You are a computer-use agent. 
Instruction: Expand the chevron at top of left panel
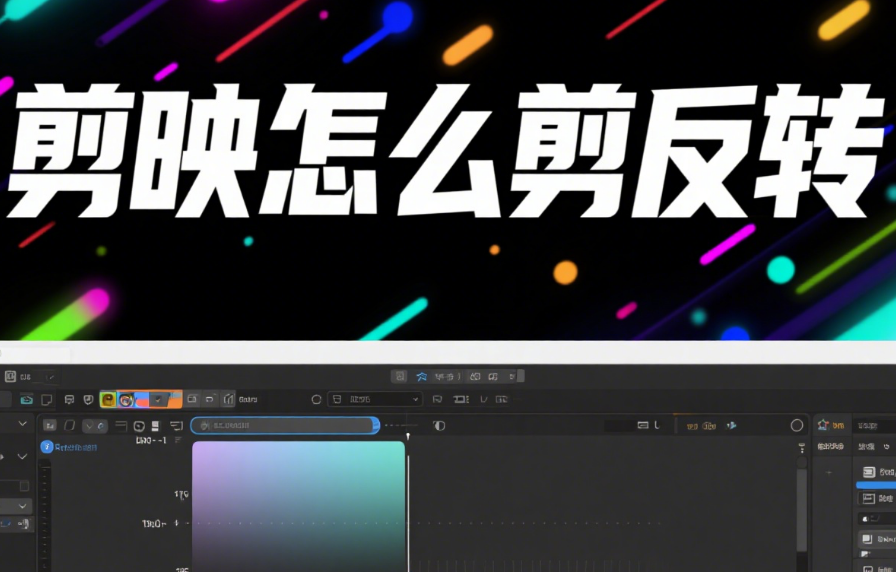(x=22, y=423)
